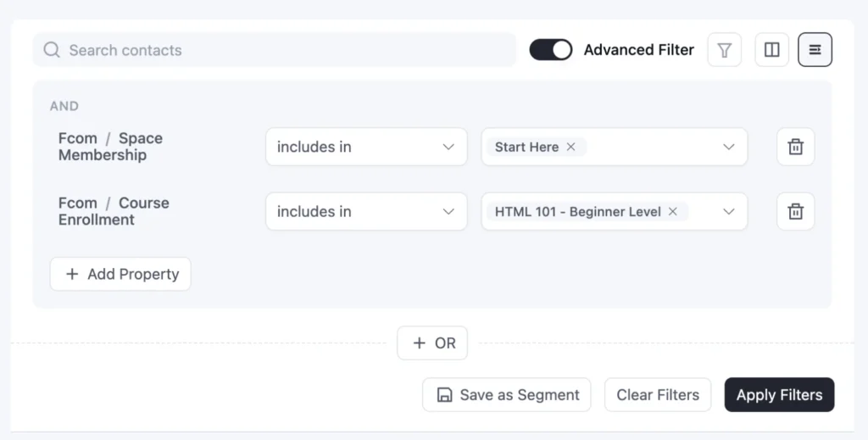Viewport: 868px width, 440px height.
Task: Click Clear Filters
Action: click(658, 394)
